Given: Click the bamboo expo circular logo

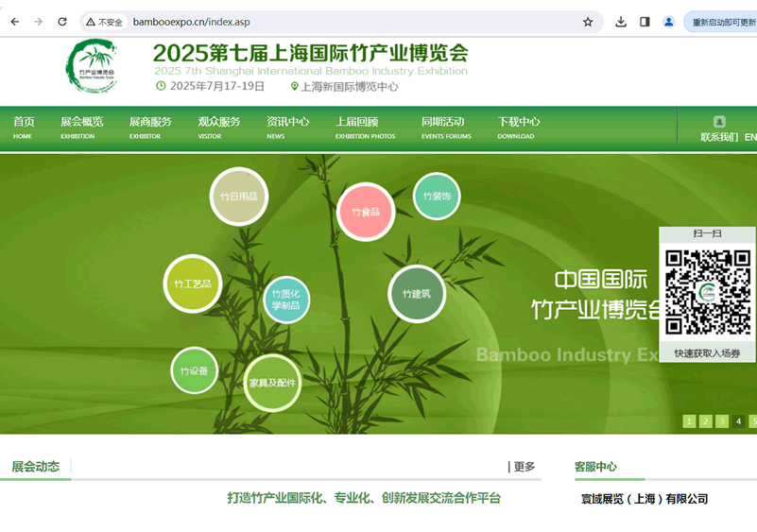Looking at the screenshot, I should click(92, 66).
